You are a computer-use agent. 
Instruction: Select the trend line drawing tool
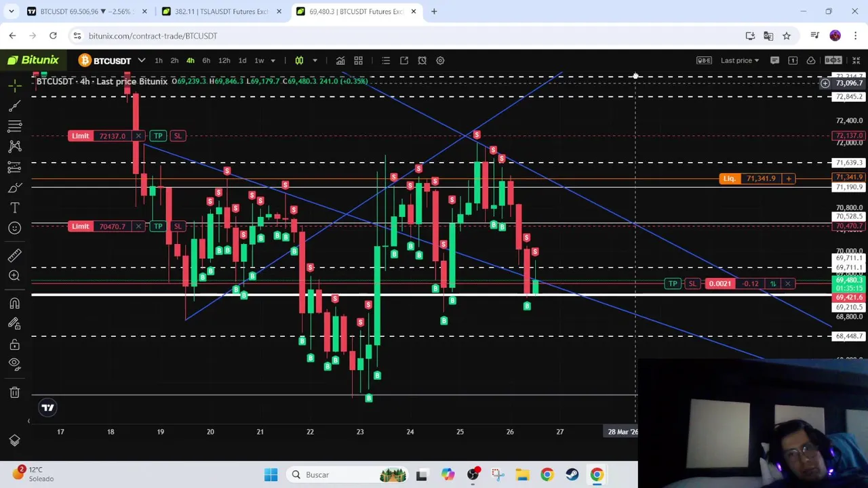[x=15, y=106]
